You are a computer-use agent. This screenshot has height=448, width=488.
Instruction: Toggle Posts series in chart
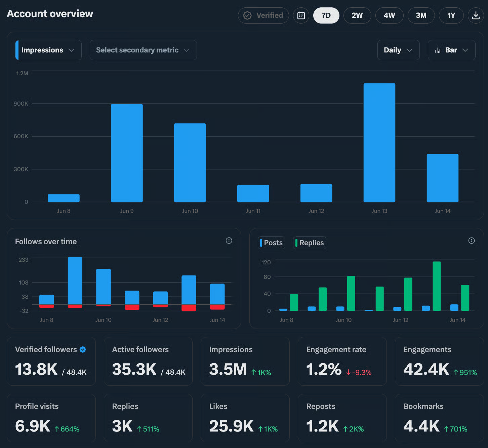tap(271, 243)
